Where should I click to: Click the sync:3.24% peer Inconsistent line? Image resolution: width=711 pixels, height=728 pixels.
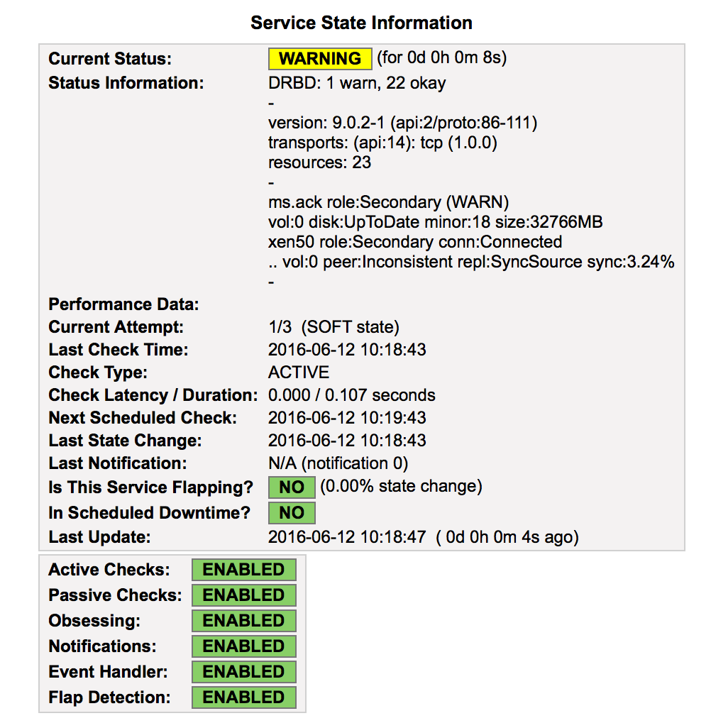point(471,262)
